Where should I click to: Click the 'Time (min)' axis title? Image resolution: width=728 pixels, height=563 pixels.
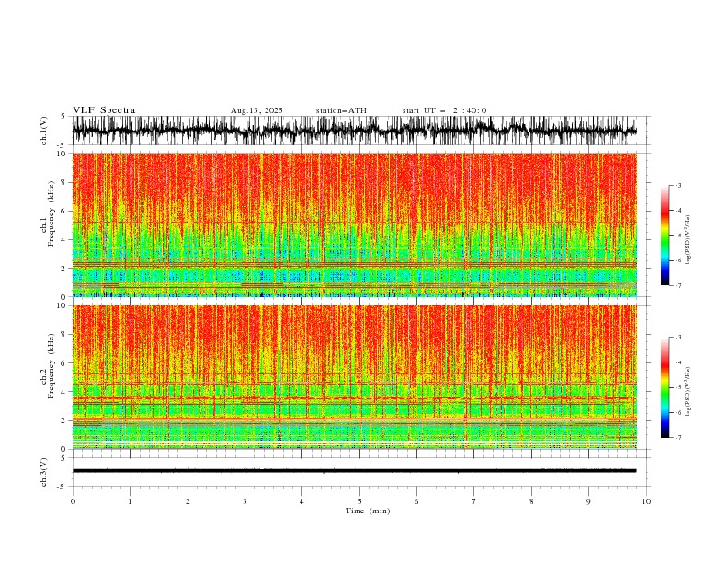368,511
